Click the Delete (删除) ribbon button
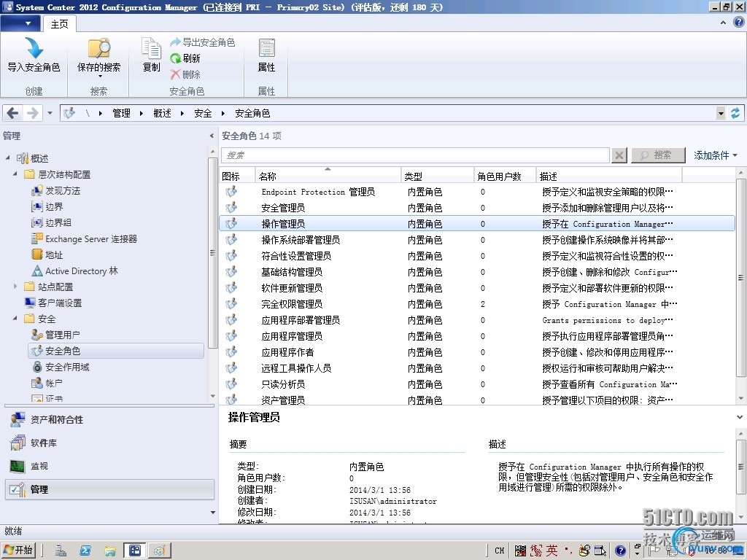747x560 pixels. 185,74
